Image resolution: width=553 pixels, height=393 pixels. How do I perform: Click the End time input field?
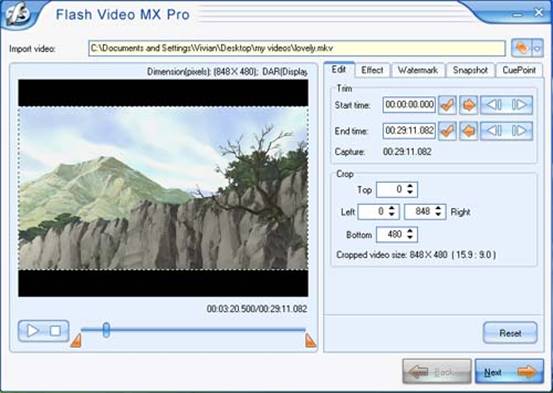(x=409, y=131)
